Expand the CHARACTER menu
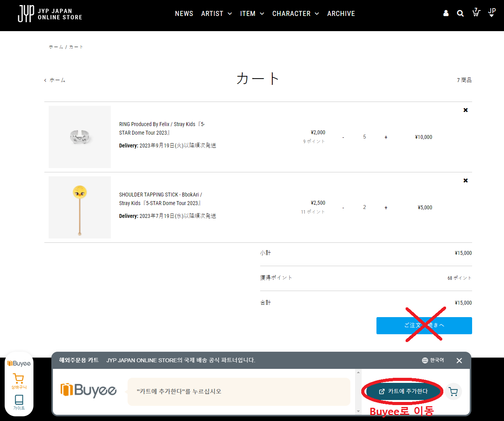The image size is (504, 421). (x=296, y=14)
